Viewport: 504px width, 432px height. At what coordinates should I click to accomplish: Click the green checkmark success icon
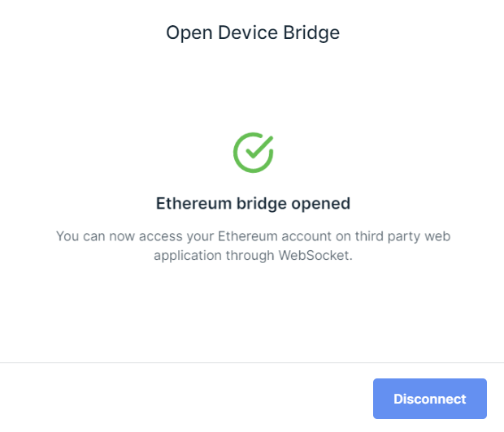(253, 152)
